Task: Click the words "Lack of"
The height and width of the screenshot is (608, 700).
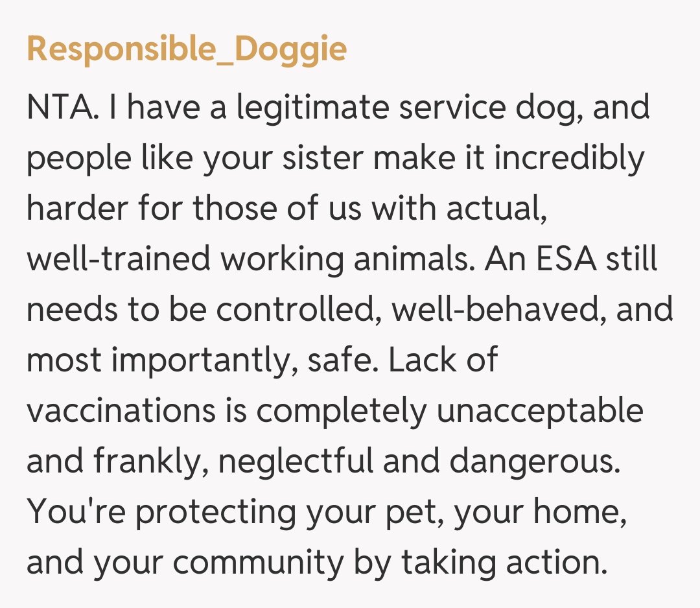Action: tap(443, 360)
